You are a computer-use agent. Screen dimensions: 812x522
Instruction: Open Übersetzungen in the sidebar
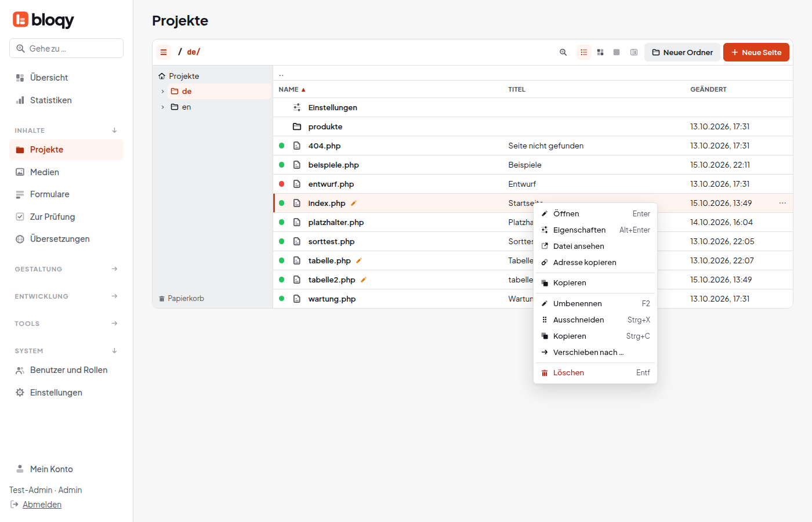[66, 239]
